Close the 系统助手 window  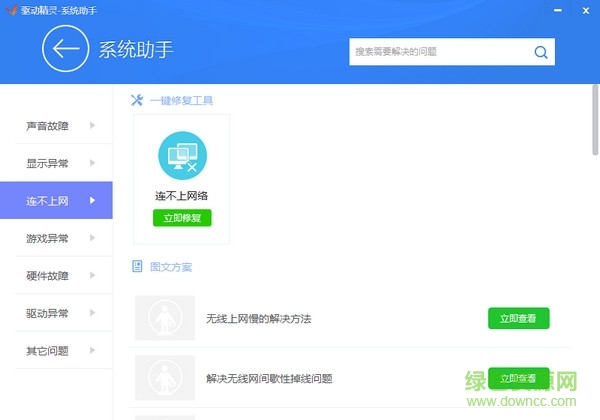pyautogui.click(x=586, y=9)
